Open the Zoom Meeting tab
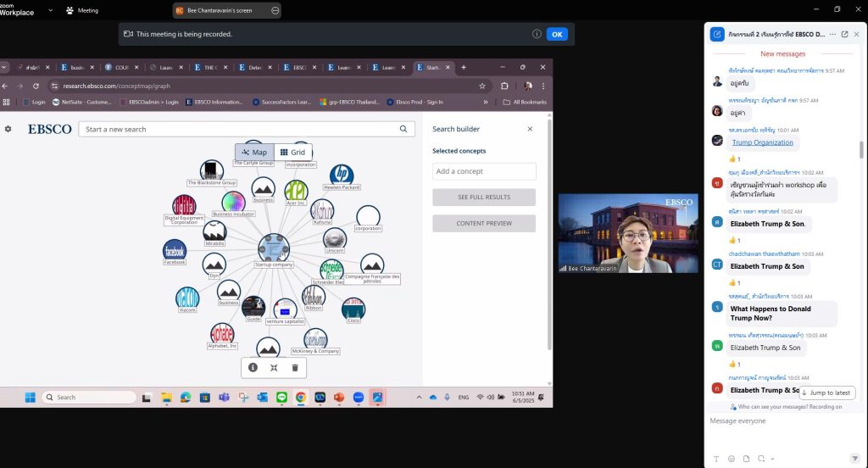Image resolution: width=868 pixels, height=468 pixels. click(x=82, y=10)
